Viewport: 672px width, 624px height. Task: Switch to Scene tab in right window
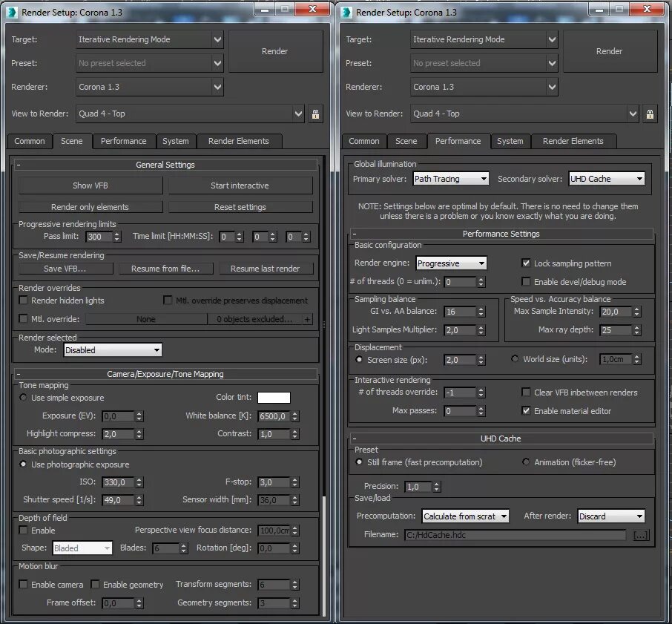(x=406, y=142)
